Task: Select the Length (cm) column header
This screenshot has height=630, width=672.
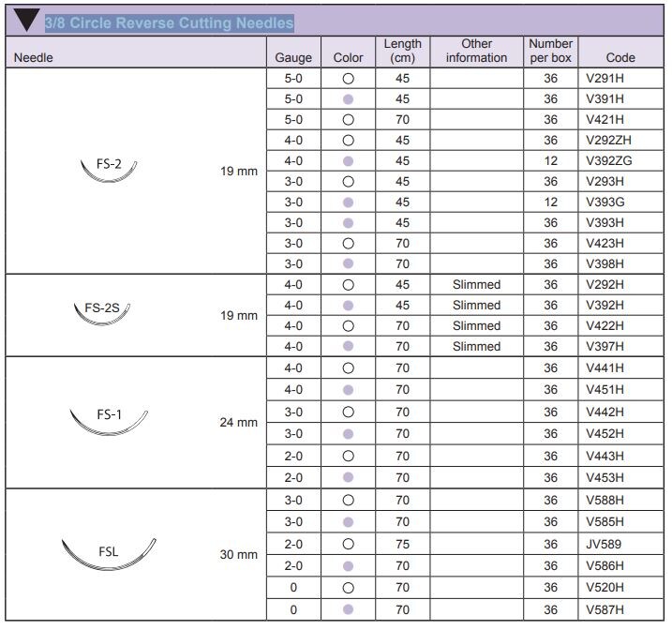Action: click(402, 51)
